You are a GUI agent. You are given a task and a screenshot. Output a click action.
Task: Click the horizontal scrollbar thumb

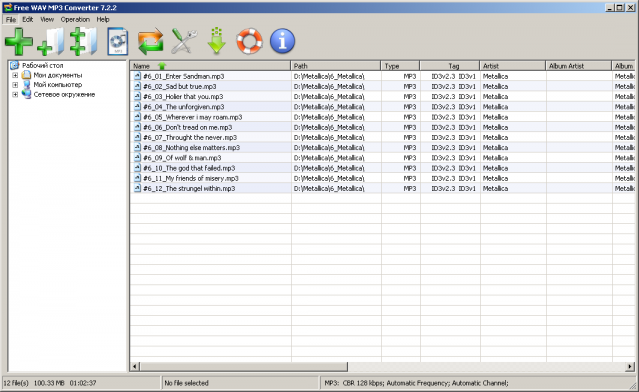[x=244, y=367]
